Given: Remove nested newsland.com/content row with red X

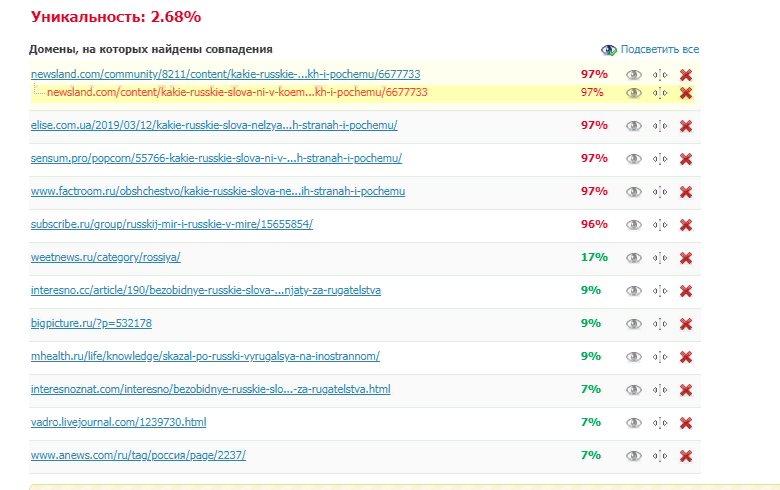Looking at the screenshot, I should coord(686,93).
